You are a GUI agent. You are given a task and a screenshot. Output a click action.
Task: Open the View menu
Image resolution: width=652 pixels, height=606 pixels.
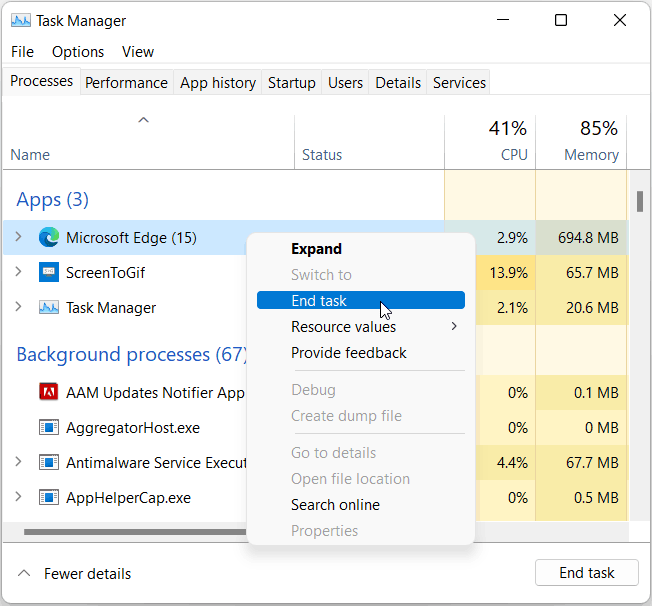tap(138, 52)
